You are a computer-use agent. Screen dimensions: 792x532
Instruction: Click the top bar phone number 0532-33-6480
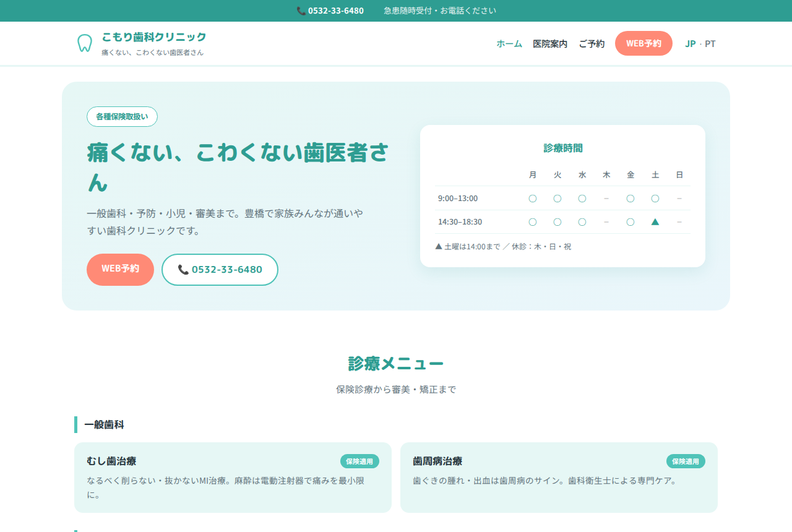336,11
